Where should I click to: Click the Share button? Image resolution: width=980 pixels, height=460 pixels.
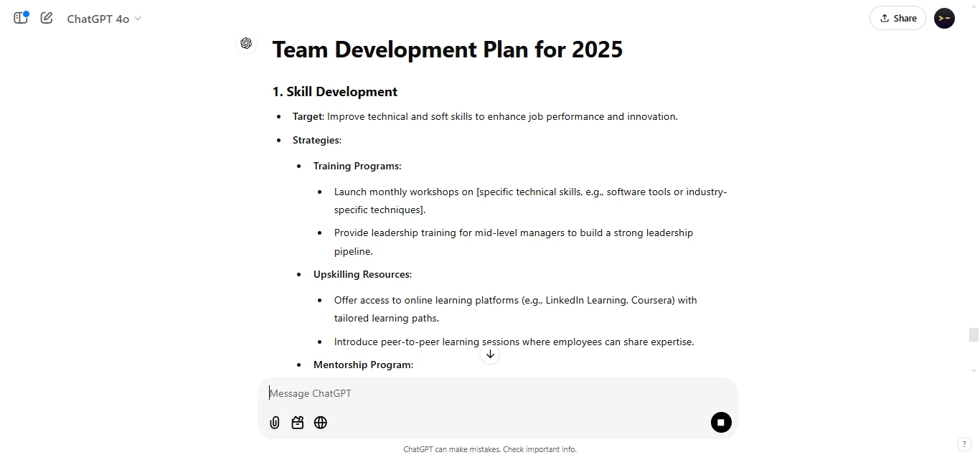pyautogui.click(x=897, y=18)
